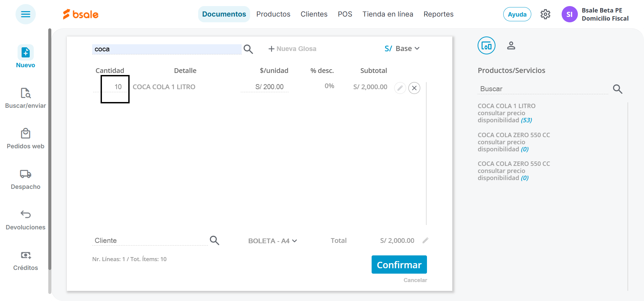Image resolution: width=644 pixels, height=301 pixels.
Task: Click the Confirmar button
Action: 399,265
